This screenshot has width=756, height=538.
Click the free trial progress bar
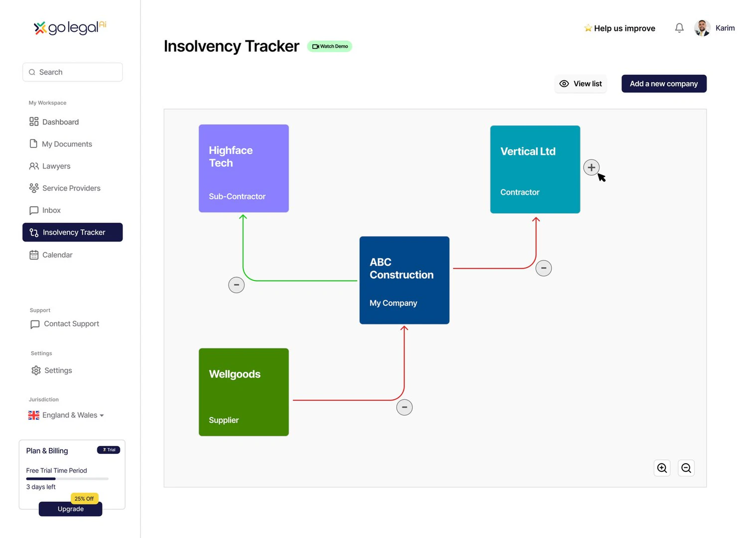(67, 479)
